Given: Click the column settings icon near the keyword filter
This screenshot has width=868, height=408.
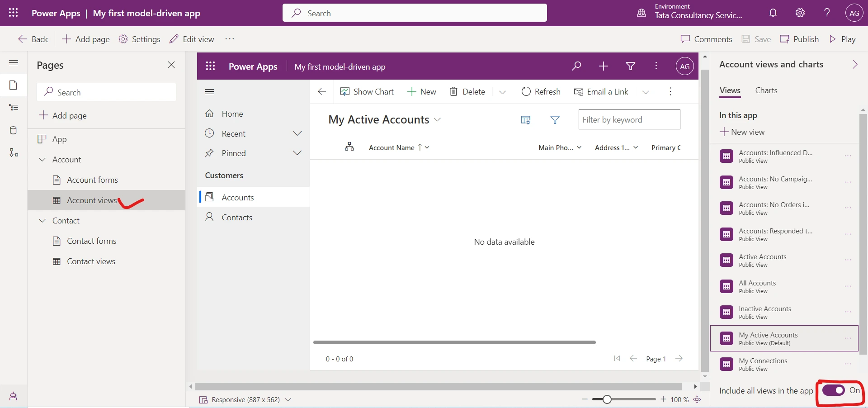Looking at the screenshot, I should 525,119.
